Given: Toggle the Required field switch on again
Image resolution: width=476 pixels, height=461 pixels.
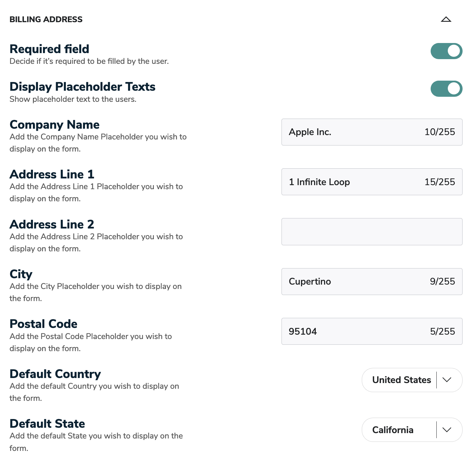Looking at the screenshot, I should coord(446,51).
